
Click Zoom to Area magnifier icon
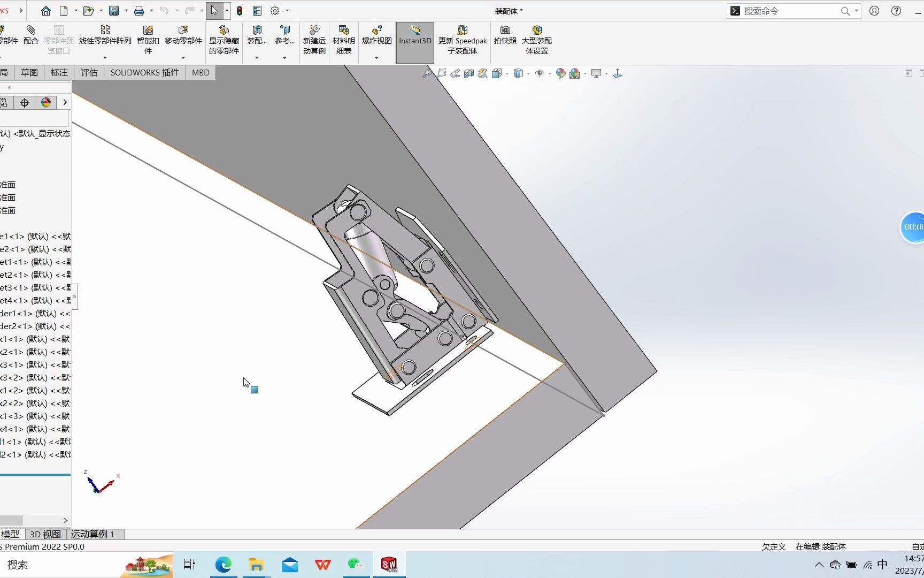441,73
